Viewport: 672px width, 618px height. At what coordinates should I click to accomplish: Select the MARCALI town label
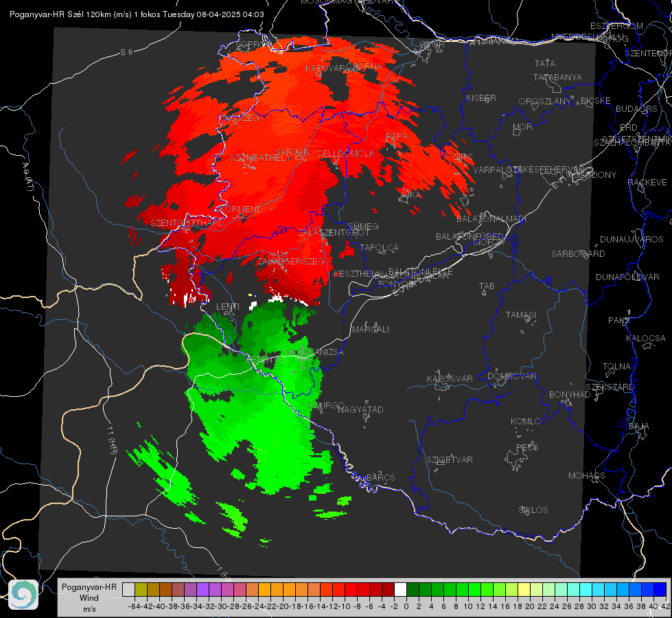371,330
